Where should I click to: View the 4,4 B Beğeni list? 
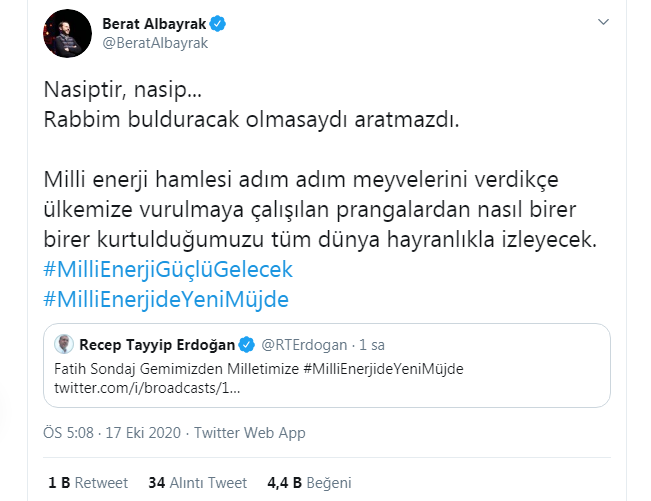pyautogui.click(x=306, y=482)
